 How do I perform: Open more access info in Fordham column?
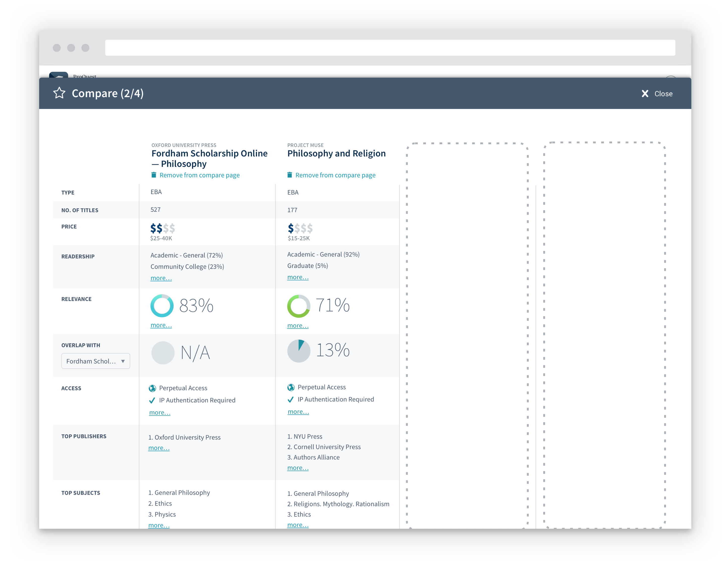(x=160, y=412)
